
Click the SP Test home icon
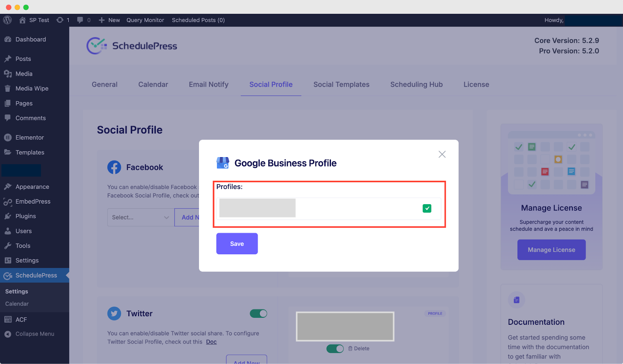pos(22,20)
